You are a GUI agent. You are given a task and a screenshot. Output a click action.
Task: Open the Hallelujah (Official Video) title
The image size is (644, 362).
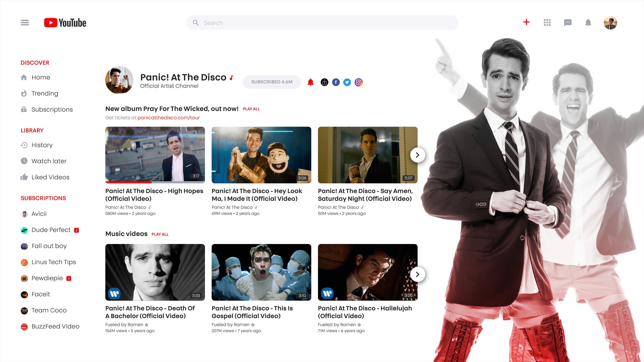(x=365, y=312)
